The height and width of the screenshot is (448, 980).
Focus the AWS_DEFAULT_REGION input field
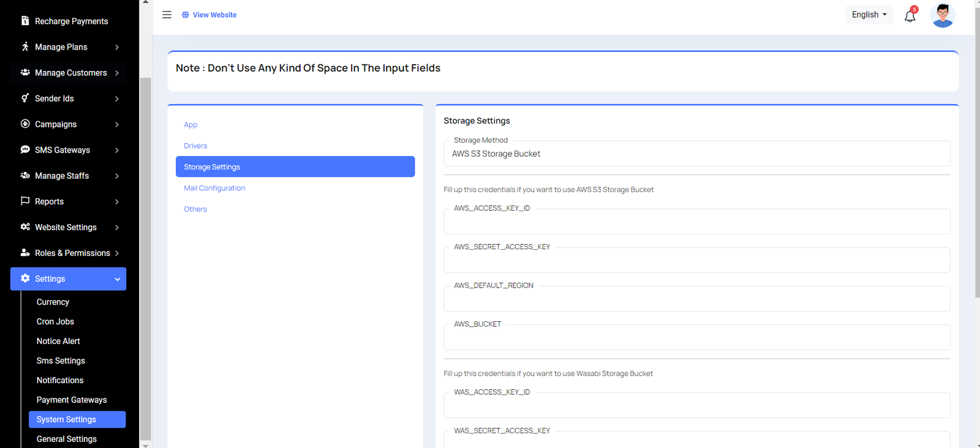[x=697, y=299]
